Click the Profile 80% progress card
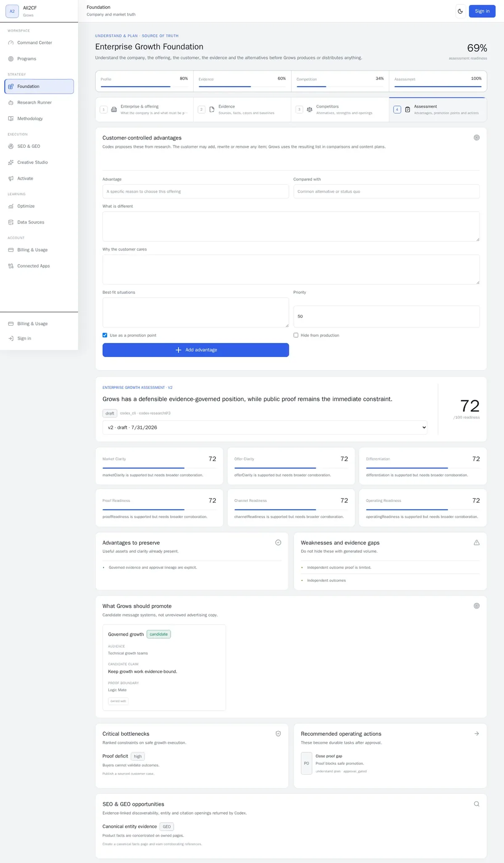The height and width of the screenshot is (863, 504). pos(144,81)
